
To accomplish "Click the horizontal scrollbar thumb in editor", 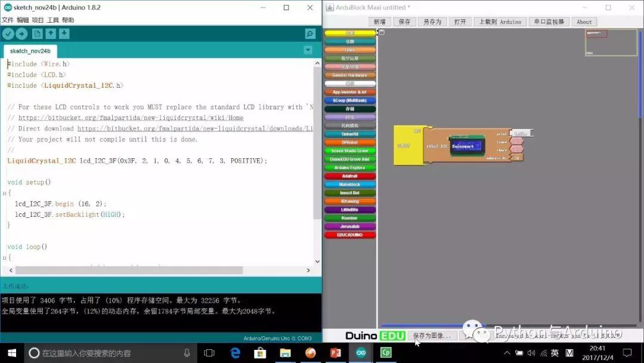I will (129, 270).
